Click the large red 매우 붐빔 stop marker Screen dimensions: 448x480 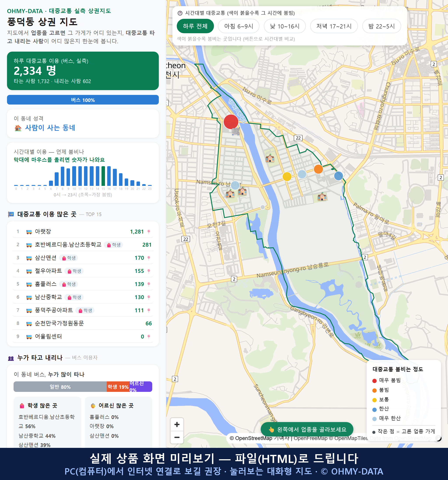pos(231,122)
